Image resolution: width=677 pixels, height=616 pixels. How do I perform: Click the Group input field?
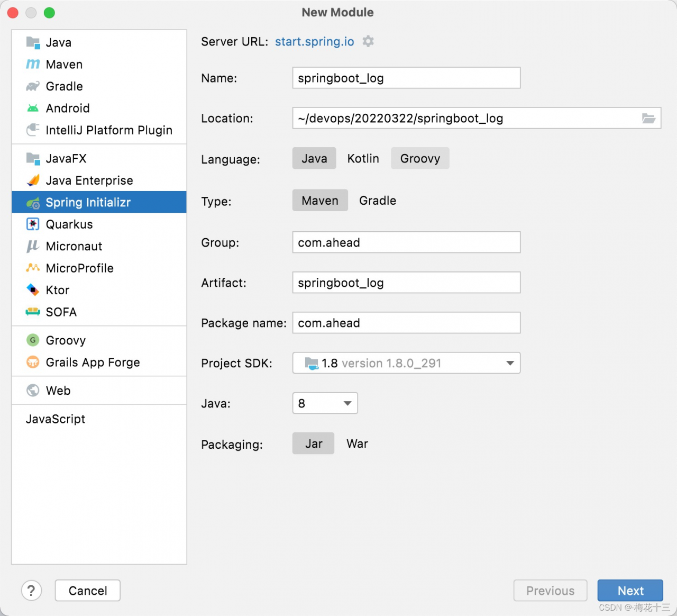point(406,242)
